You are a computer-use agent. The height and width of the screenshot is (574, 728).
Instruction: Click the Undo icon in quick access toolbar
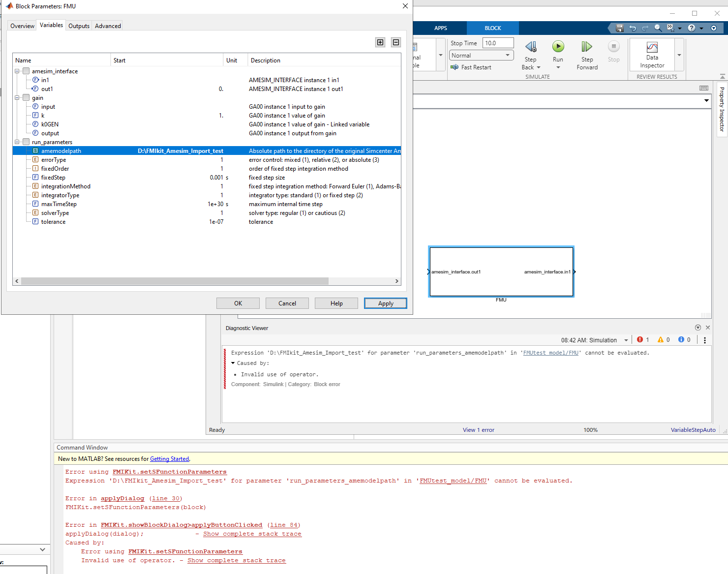632,28
